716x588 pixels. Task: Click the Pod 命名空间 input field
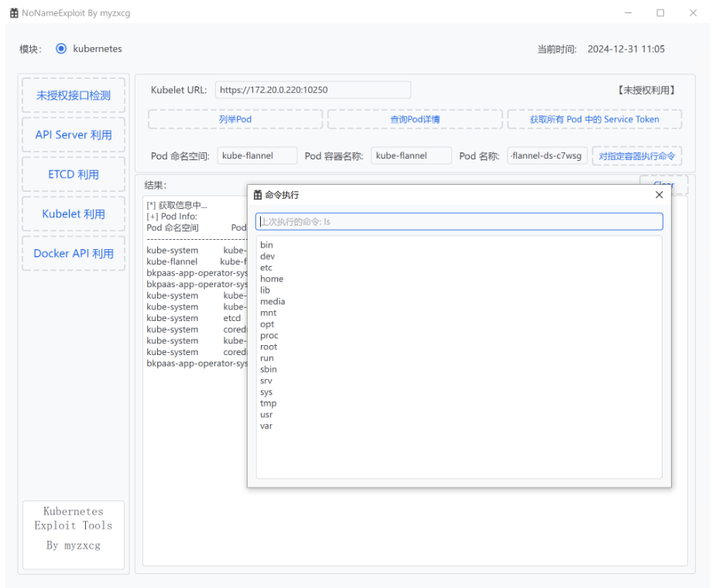257,156
